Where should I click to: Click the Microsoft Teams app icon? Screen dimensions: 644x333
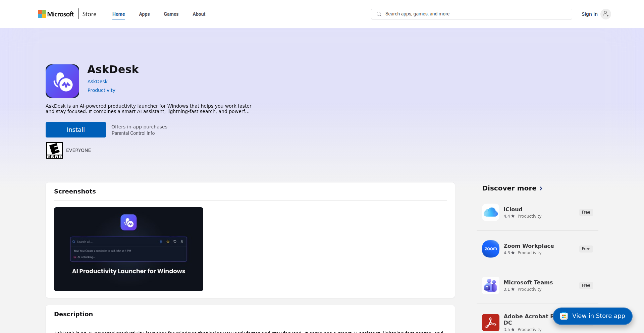coord(491,285)
